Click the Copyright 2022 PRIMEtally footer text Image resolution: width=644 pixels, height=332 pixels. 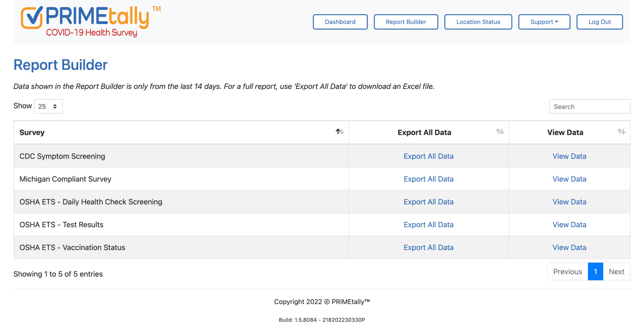322,301
